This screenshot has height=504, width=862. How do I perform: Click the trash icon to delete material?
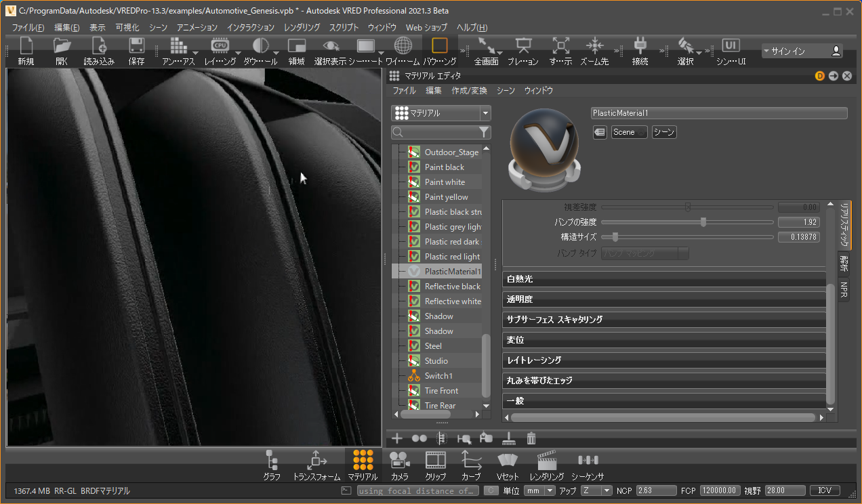point(531,438)
